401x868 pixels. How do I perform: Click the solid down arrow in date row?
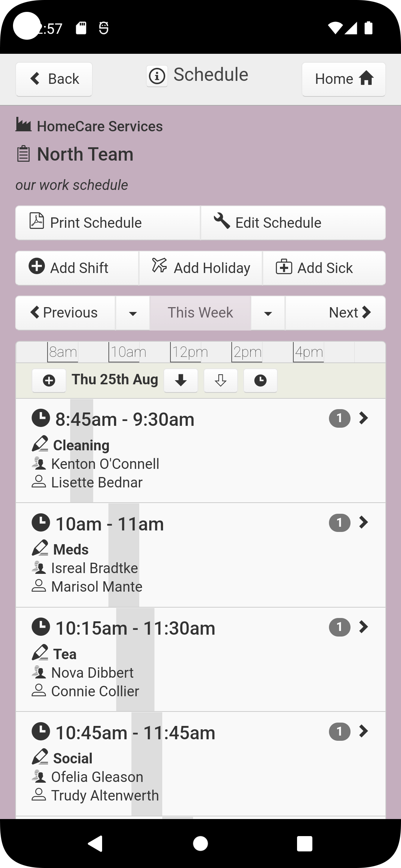(x=181, y=381)
